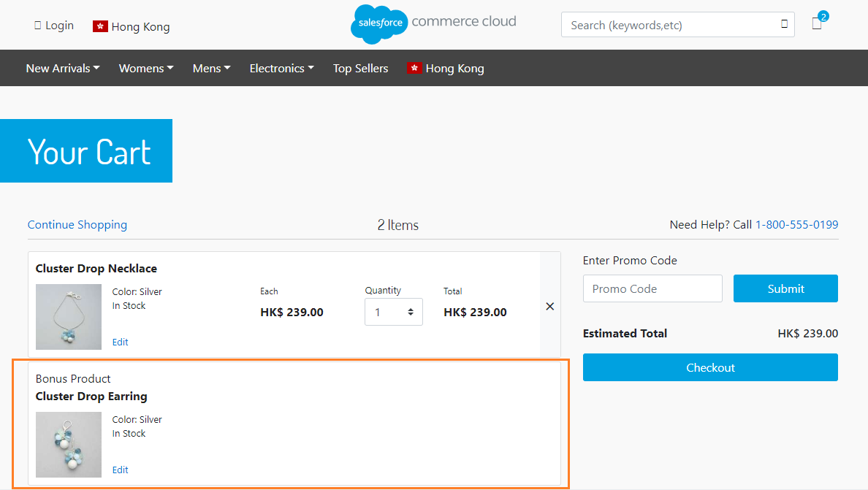Click the Checkout button
Image resolution: width=868 pixels, height=490 pixels.
pos(710,367)
